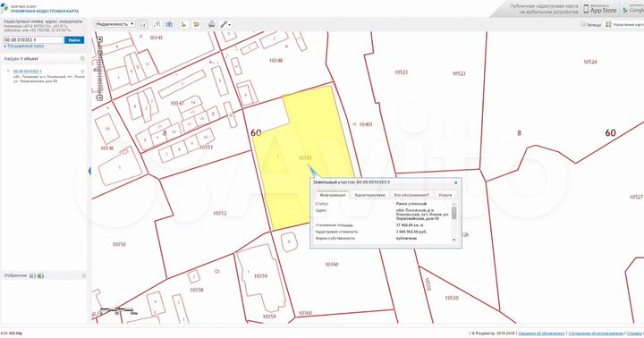This screenshot has height=338, width=644.
Task: Click the cadastral number search field
Action: 33,40
